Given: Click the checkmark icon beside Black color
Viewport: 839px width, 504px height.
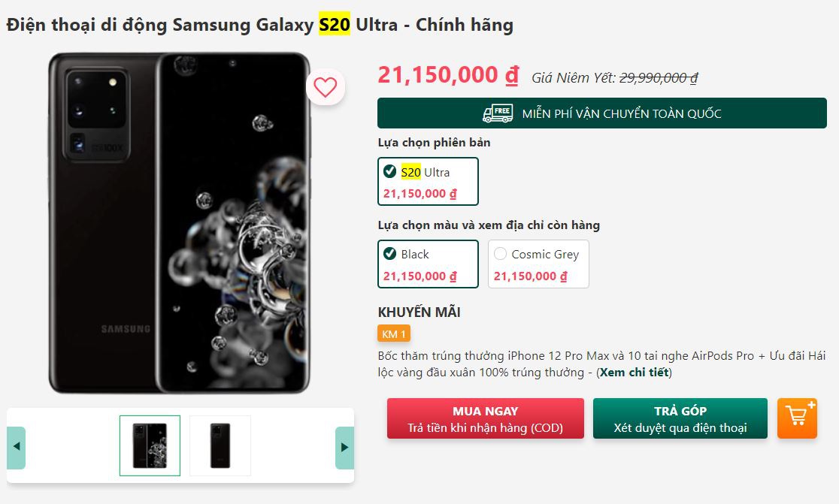Looking at the screenshot, I should (x=389, y=254).
